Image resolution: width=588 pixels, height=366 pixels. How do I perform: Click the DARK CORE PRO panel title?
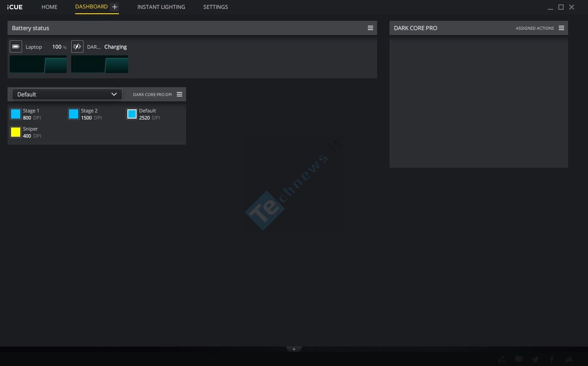pos(416,28)
